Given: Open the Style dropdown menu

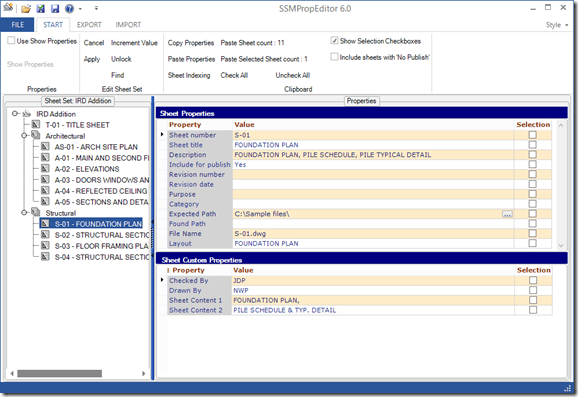Looking at the screenshot, I should pos(557,25).
